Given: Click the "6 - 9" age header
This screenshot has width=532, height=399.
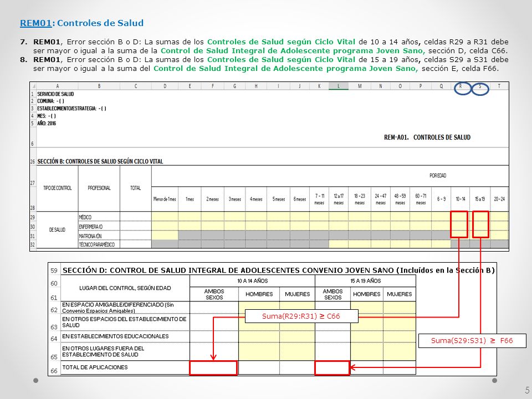Looking at the screenshot, I should [x=441, y=199].
